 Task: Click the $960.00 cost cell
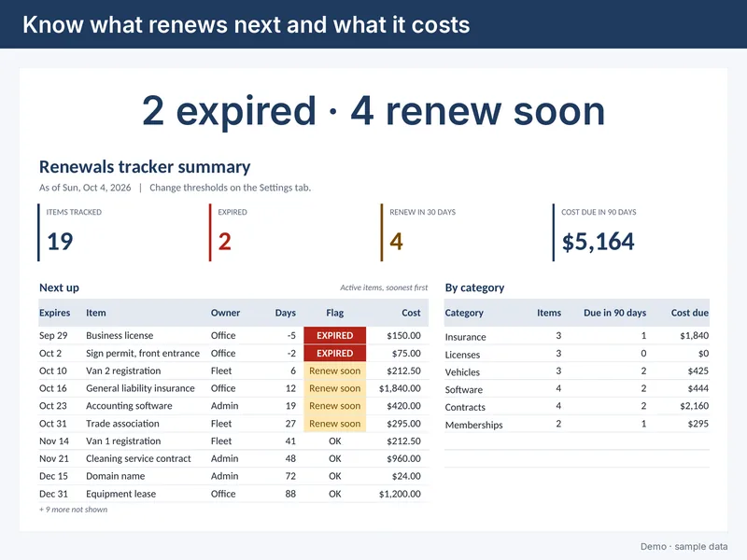[403, 458]
